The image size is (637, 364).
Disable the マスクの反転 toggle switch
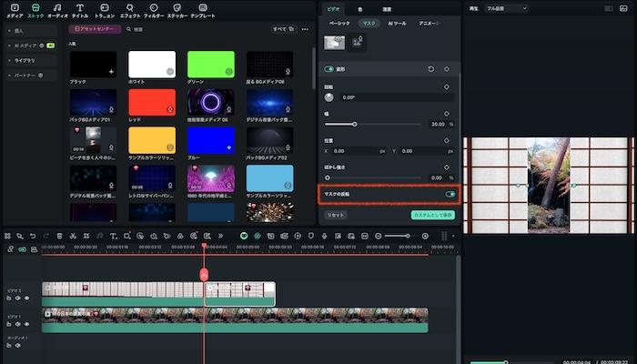(450, 194)
